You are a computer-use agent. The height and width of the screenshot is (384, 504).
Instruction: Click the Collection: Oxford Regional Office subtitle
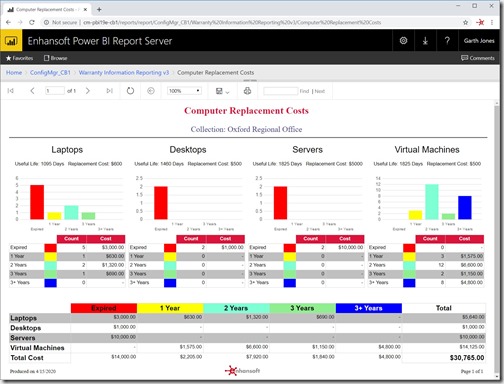[x=246, y=129]
